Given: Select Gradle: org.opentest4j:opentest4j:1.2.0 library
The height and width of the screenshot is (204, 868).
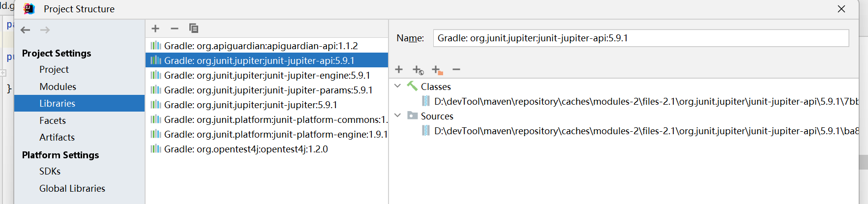Looking at the screenshot, I should coord(267,149).
